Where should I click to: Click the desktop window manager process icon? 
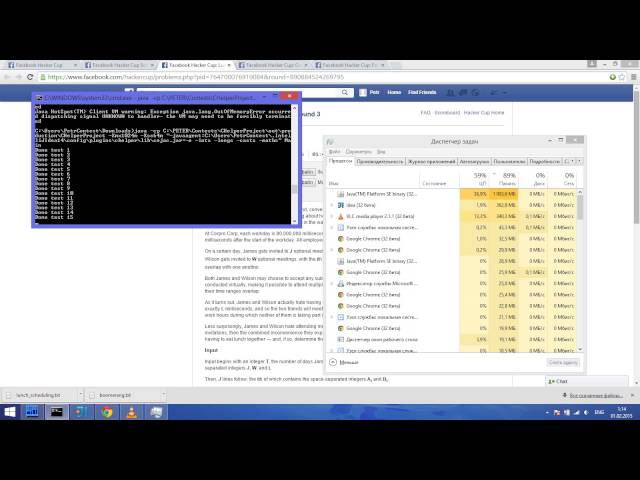340,339
